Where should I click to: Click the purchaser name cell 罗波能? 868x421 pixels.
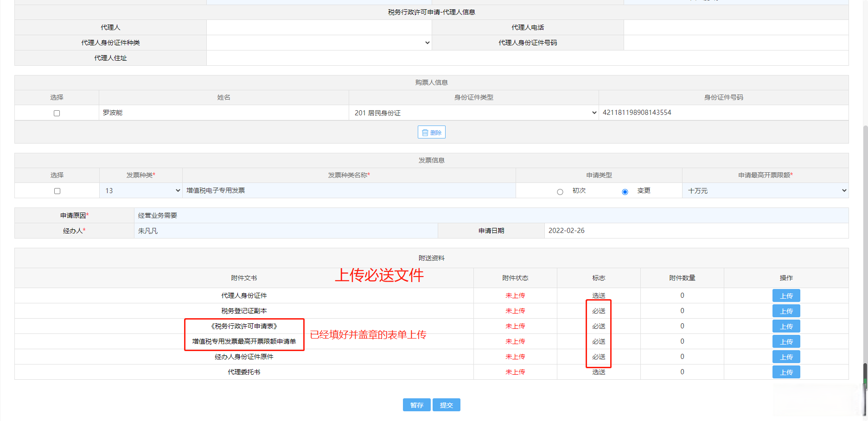click(x=224, y=113)
